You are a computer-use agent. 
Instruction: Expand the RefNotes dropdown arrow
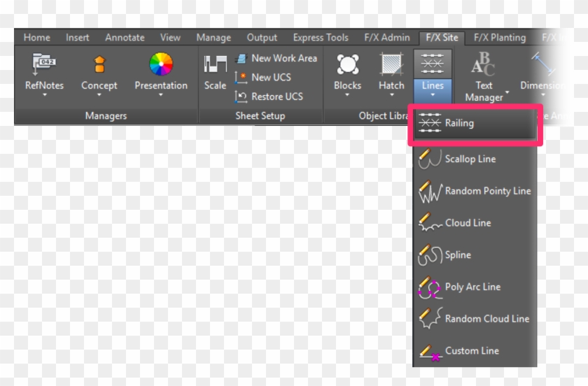[x=44, y=96]
